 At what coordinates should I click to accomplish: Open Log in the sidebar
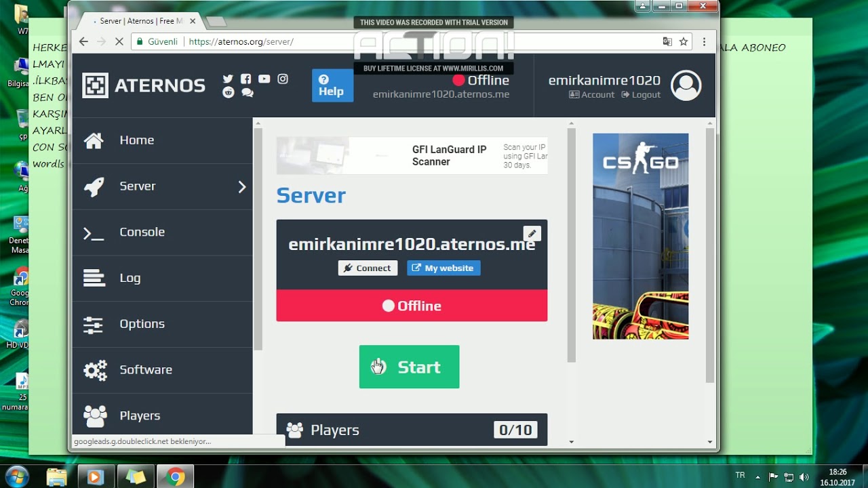coord(162,278)
